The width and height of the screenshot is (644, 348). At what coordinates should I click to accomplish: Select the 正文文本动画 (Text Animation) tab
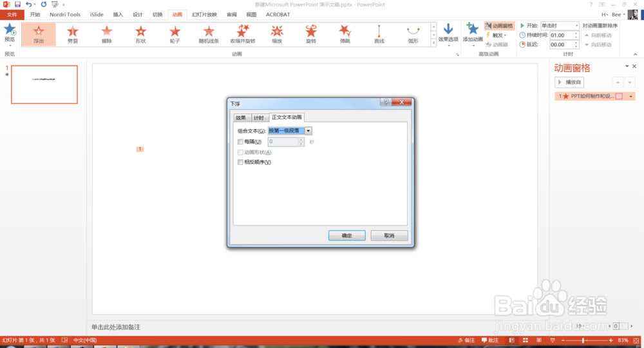tap(287, 117)
